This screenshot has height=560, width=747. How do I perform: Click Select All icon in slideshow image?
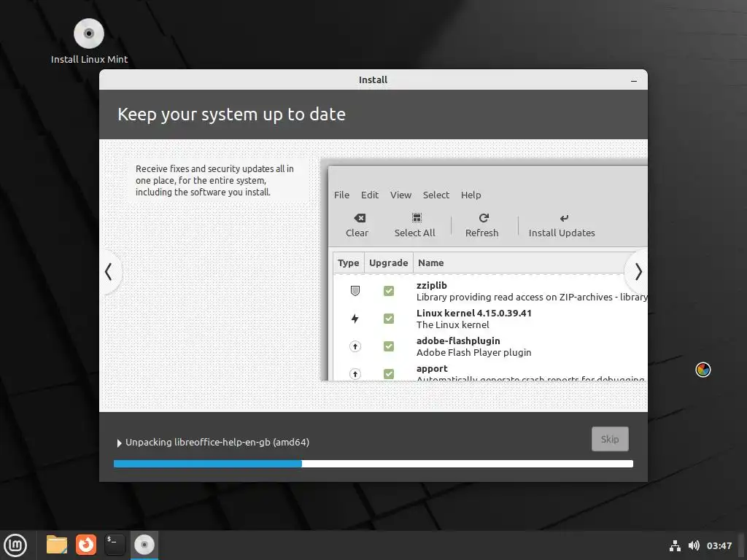(417, 218)
